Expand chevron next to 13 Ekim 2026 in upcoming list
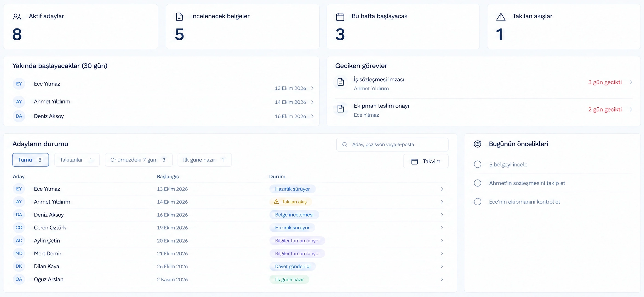Image resolution: width=644 pixels, height=297 pixels. coord(312,88)
